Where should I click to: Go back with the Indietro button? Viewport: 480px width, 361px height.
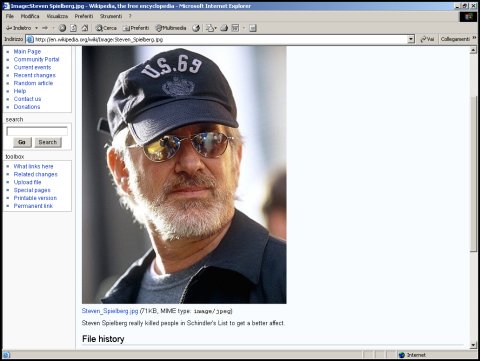point(19,28)
